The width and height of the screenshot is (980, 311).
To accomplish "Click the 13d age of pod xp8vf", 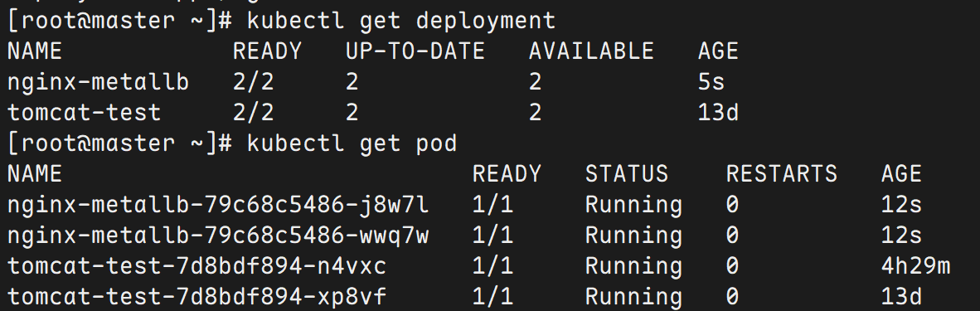I will [x=901, y=297].
